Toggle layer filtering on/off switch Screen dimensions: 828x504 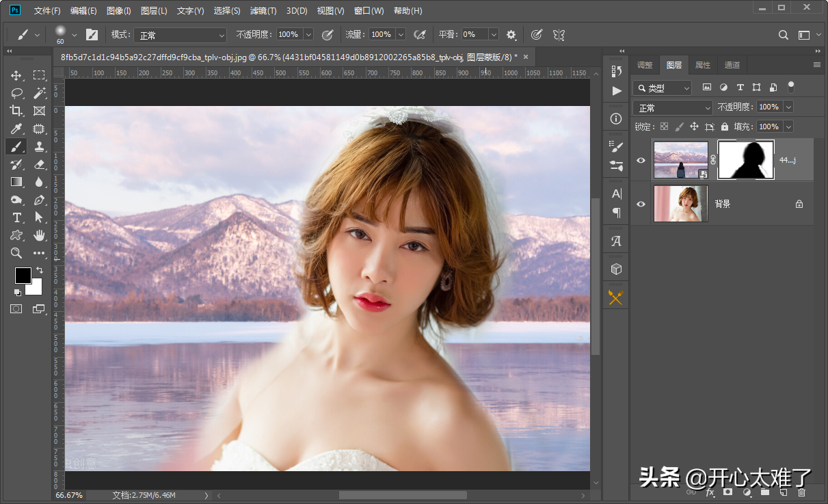pos(791,88)
